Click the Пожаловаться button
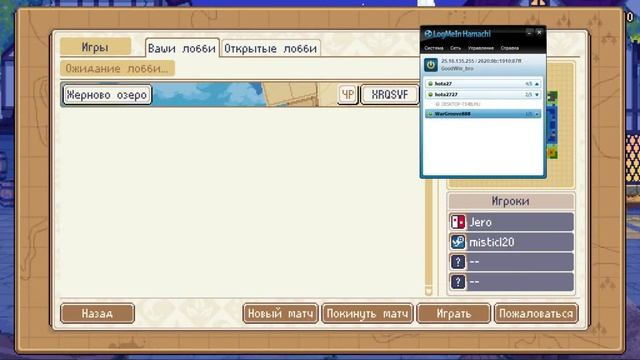The height and width of the screenshot is (360, 640). pyautogui.click(x=536, y=313)
